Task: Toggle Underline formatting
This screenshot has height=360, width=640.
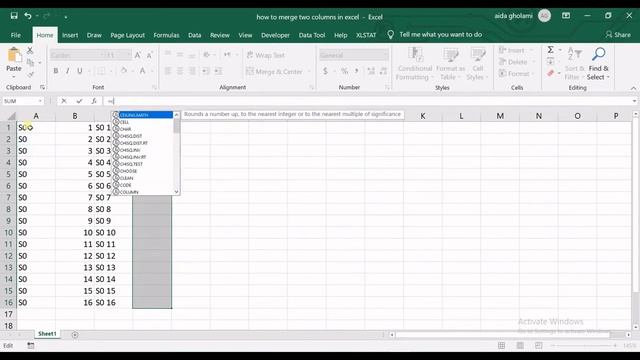Action: point(80,71)
